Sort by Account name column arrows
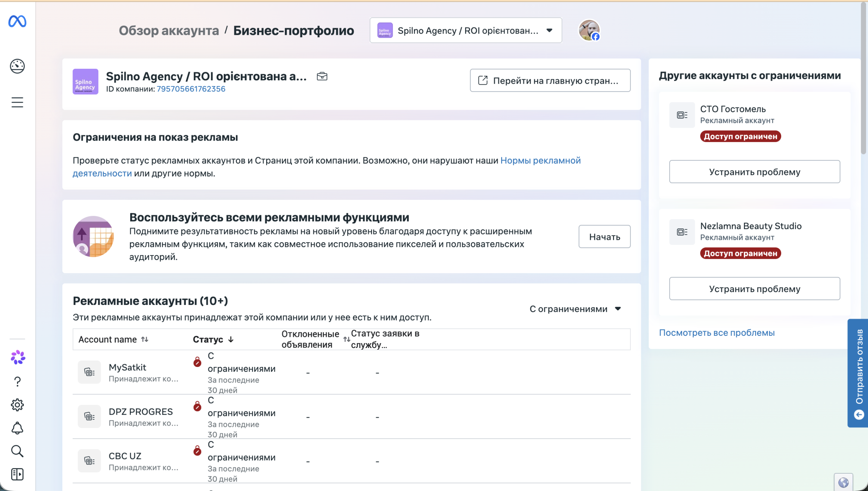Screen dimensions: 868x491 [145, 340]
